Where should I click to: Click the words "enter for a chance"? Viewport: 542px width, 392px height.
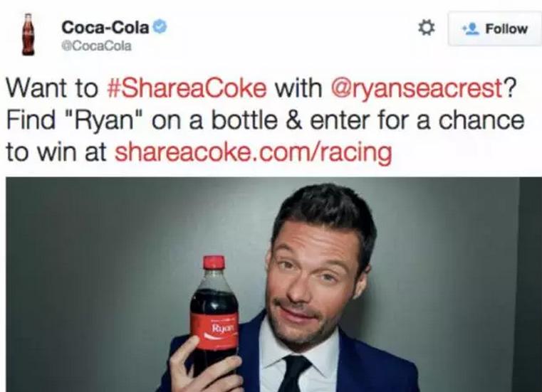pos(417,121)
